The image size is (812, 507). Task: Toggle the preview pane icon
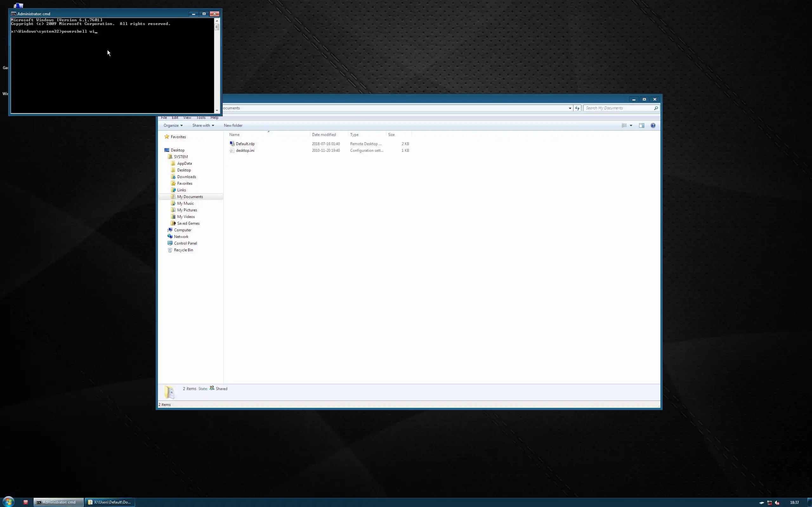pyautogui.click(x=641, y=125)
